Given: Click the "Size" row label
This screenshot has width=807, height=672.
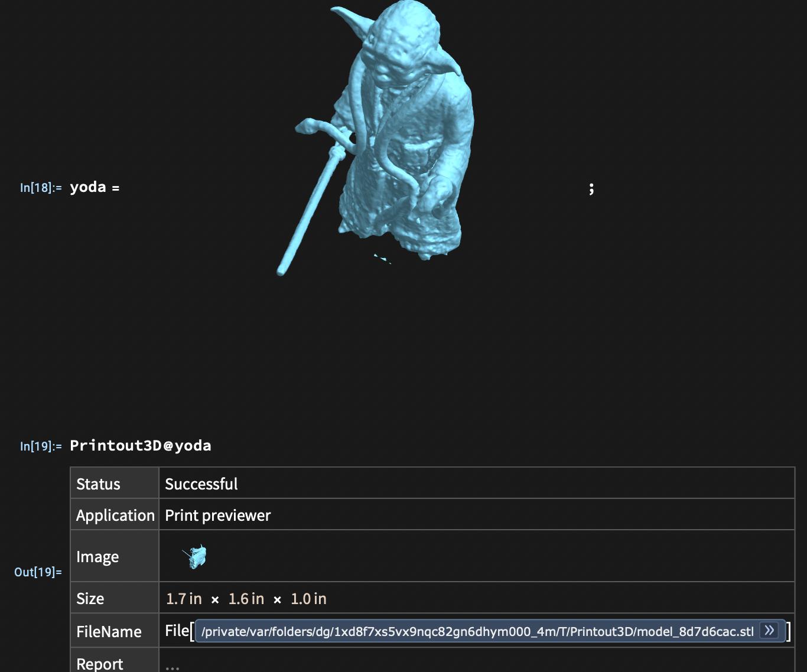Looking at the screenshot, I should click(x=90, y=598).
